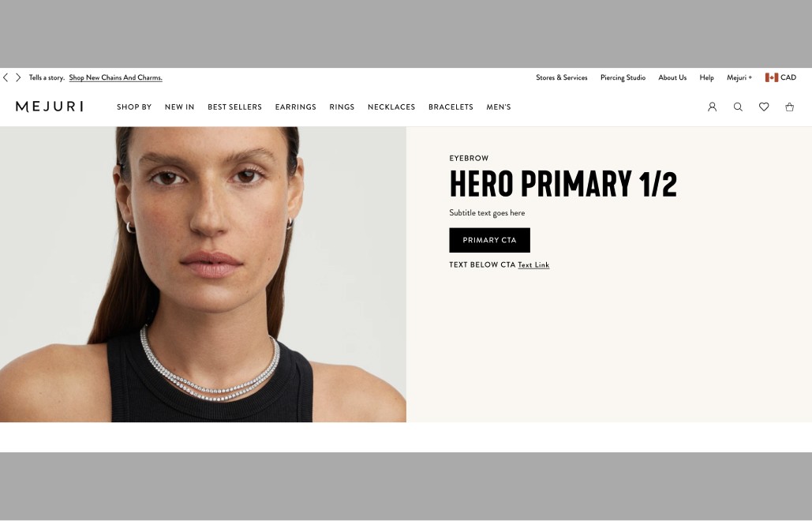
Task: Open the Earrings category
Action: pos(296,107)
